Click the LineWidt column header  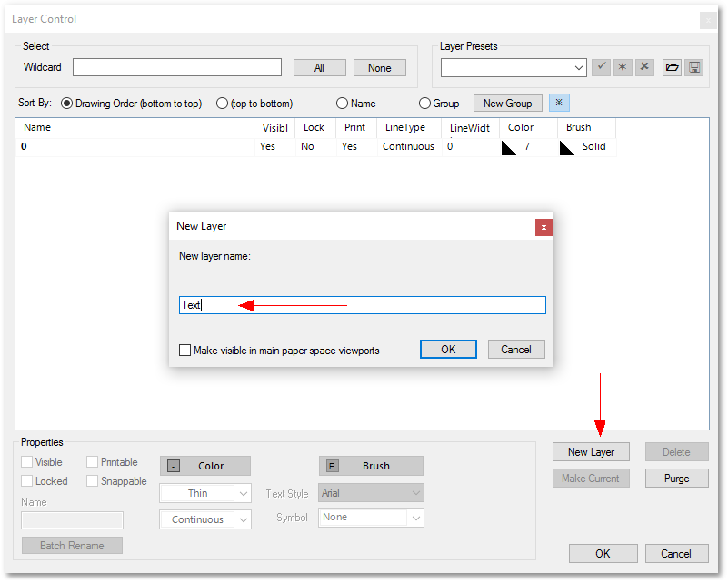(x=470, y=127)
